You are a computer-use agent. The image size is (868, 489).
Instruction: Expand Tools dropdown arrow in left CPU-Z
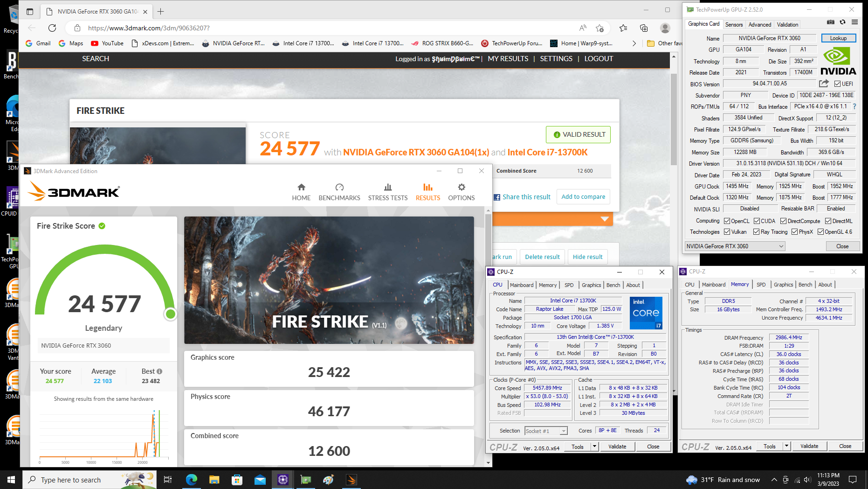pyautogui.click(x=594, y=447)
